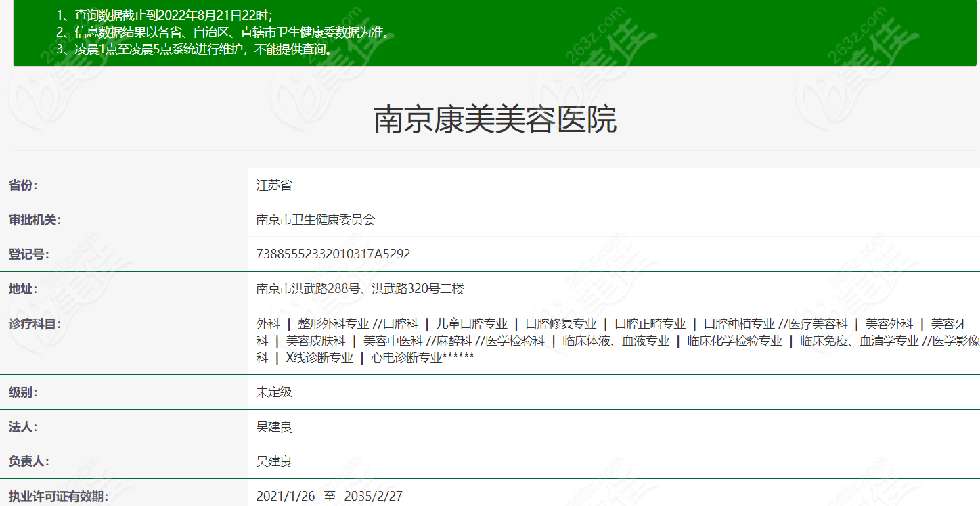The height and width of the screenshot is (506, 980).
Task: Select the 地址 label
Action: pyautogui.click(x=23, y=289)
